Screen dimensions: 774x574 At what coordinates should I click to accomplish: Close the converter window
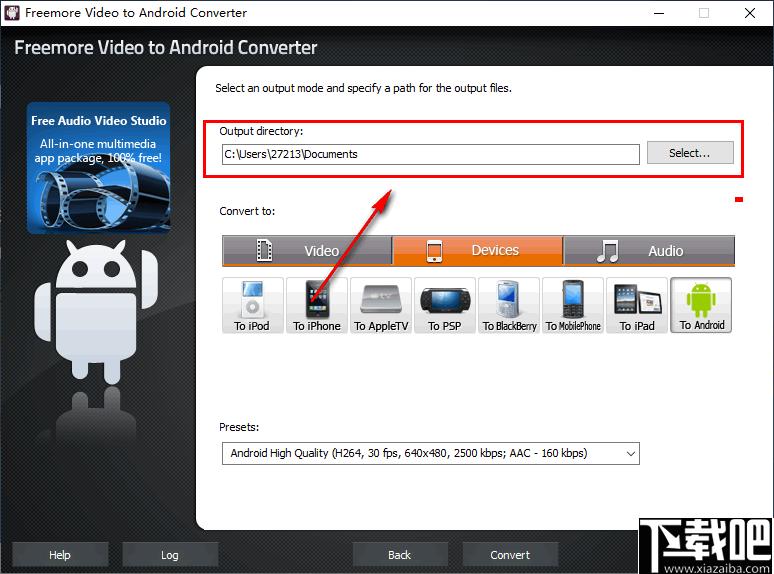[x=750, y=13]
